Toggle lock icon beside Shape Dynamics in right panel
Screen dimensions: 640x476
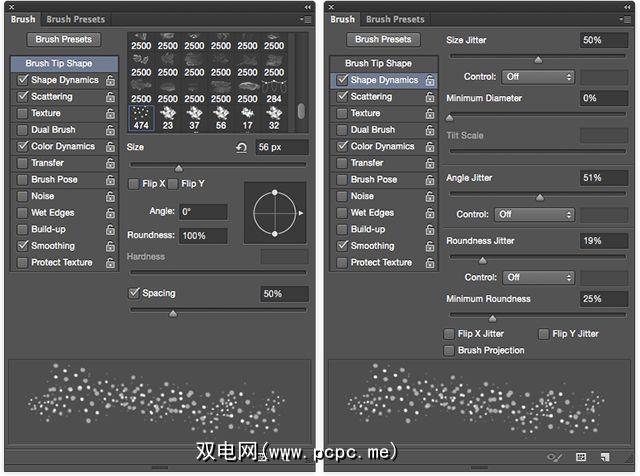coord(430,80)
